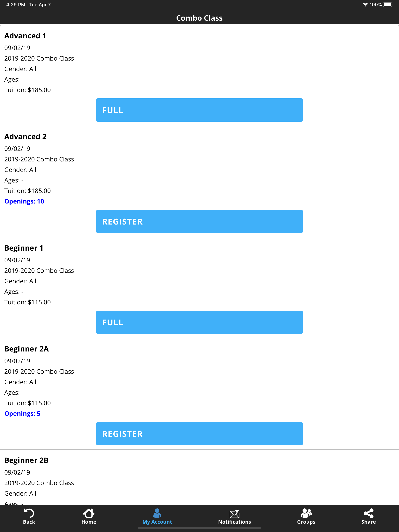Go to Home via house icon
Screen dimensions: 399x532
click(x=89, y=513)
